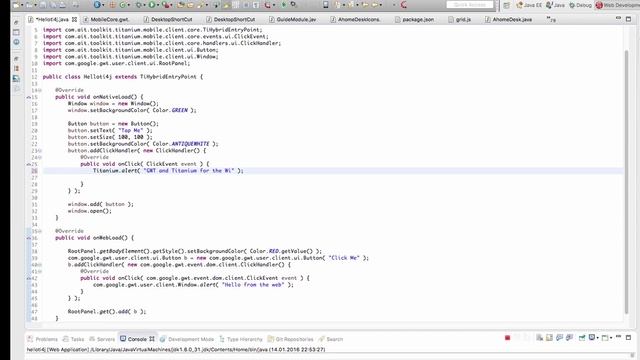Click the green Run button in toolbar
This screenshot has width=640, height=360.
pos(152,5)
